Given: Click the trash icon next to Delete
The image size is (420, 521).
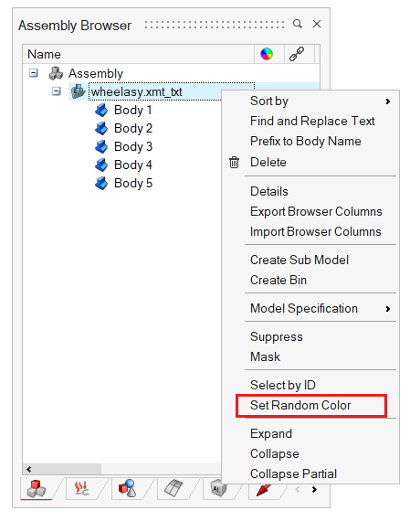Looking at the screenshot, I should click(x=234, y=162).
